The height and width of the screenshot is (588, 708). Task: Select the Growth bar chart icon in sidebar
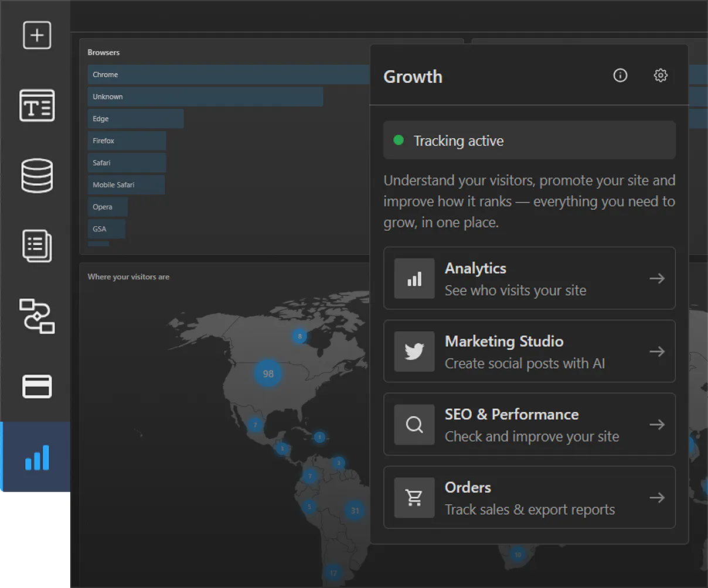[x=37, y=457]
